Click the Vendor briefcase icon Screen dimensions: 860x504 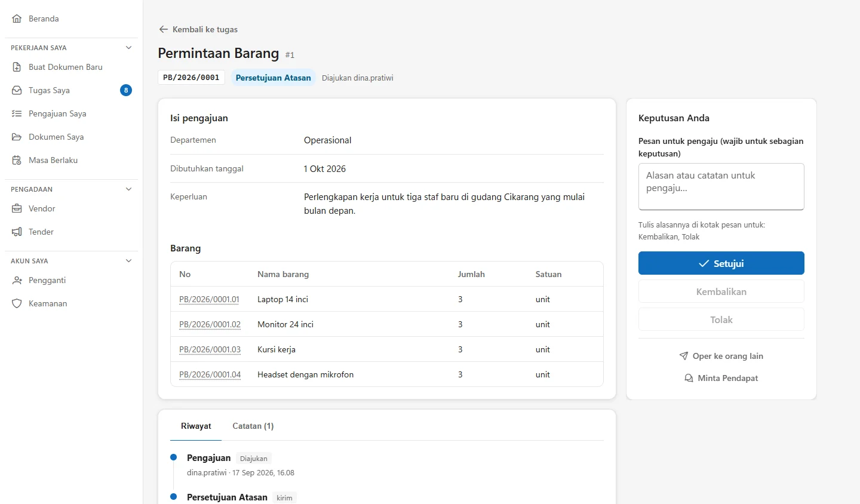pos(17,209)
